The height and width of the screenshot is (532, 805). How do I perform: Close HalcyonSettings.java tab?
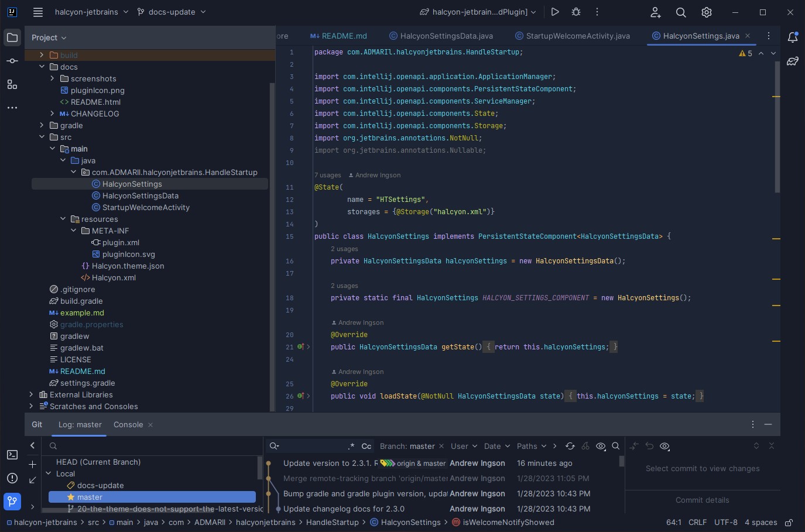748,36
